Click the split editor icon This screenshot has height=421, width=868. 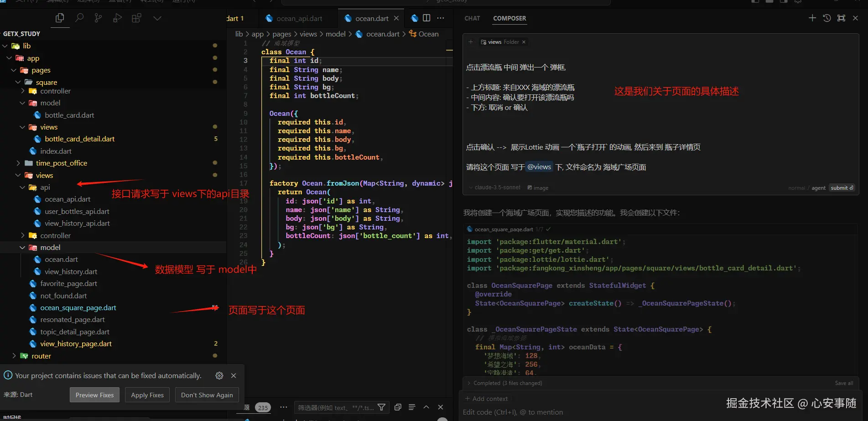pyautogui.click(x=426, y=18)
